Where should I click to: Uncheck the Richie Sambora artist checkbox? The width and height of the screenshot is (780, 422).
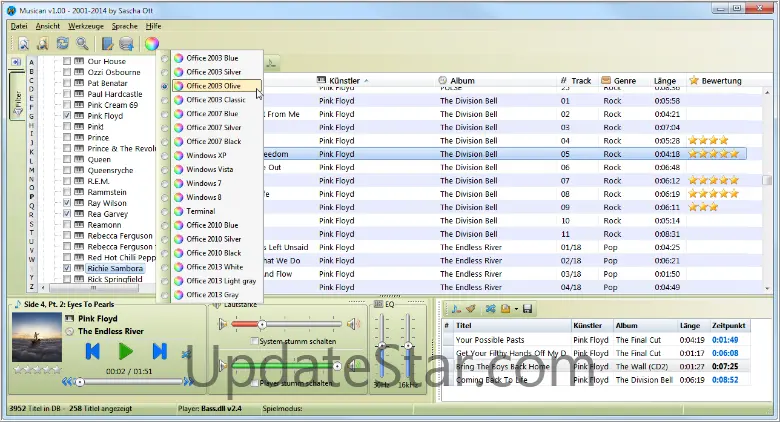(67, 269)
